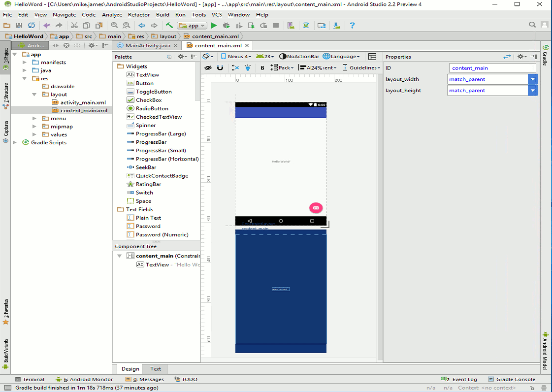
Task: Click the Make Project hammer icon
Action: [169, 25]
